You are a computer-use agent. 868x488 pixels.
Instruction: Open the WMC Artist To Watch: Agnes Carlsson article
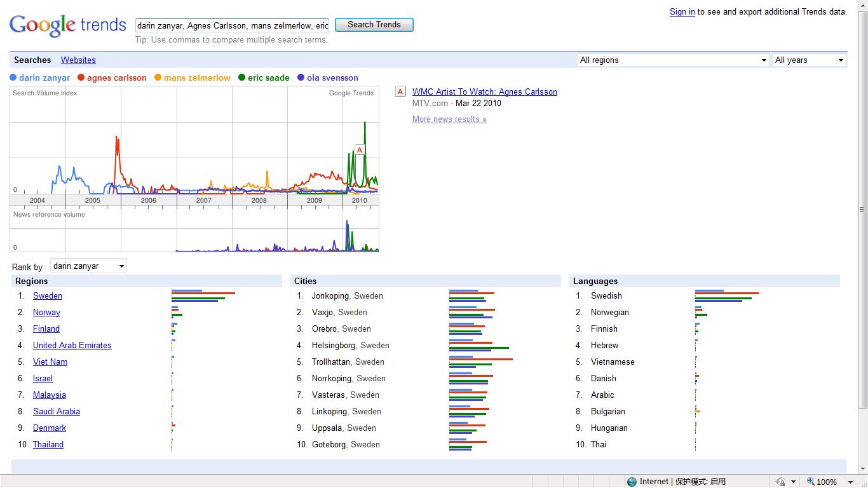coord(485,91)
